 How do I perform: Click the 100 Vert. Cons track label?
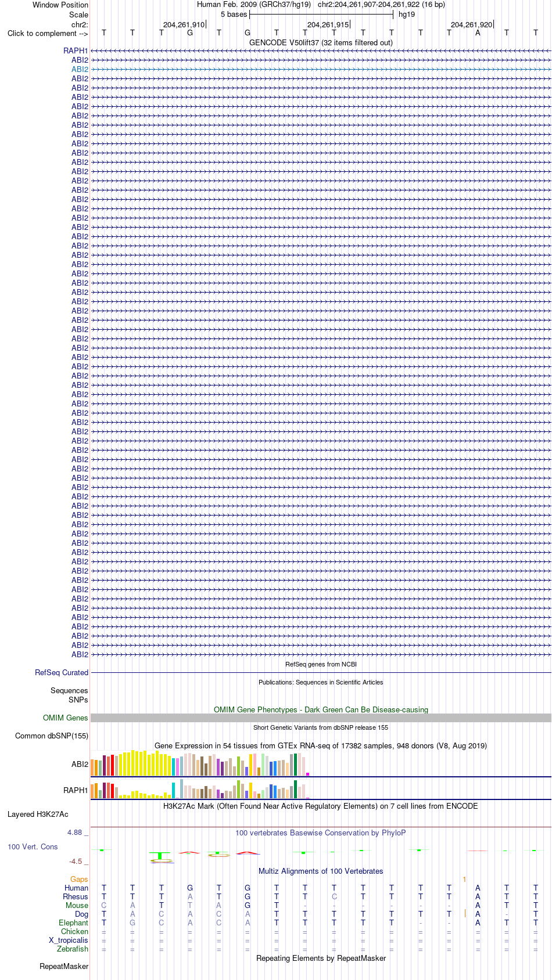tap(33, 846)
